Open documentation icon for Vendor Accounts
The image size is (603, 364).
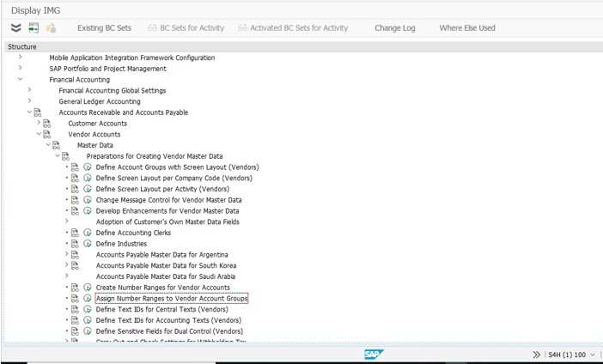pyautogui.click(x=47, y=135)
